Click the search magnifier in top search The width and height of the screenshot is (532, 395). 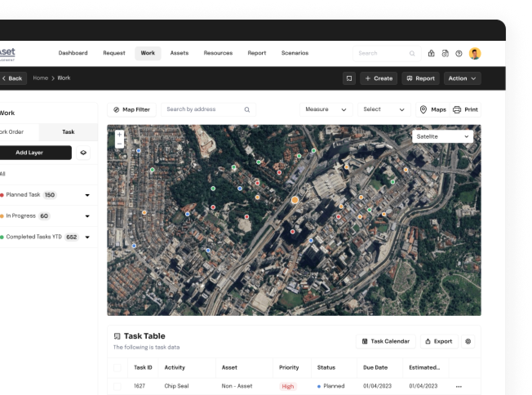pos(412,53)
